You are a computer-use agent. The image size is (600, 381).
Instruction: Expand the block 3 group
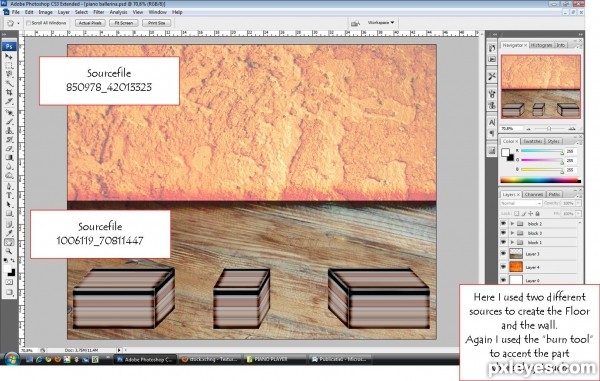click(512, 233)
